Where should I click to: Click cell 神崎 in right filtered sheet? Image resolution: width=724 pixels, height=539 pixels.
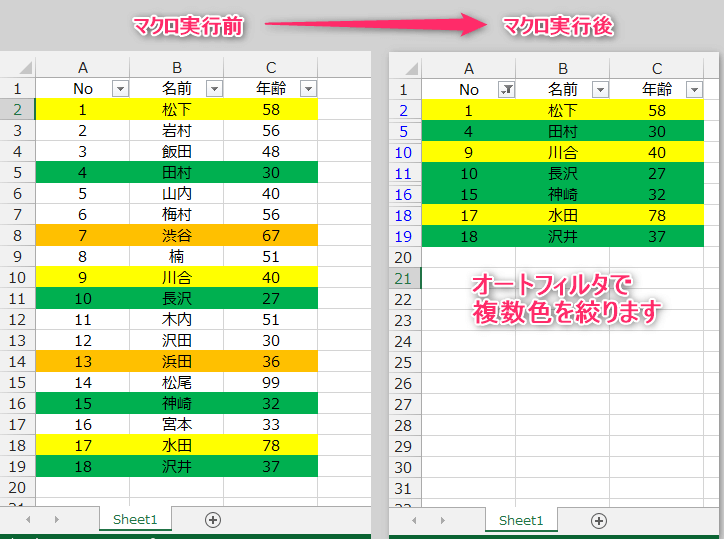click(x=563, y=194)
